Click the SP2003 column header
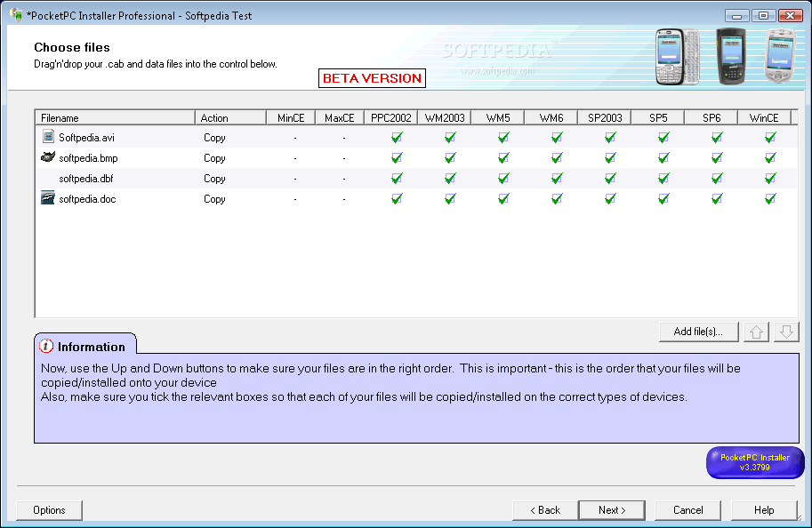This screenshot has height=528, width=812. click(605, 118)
